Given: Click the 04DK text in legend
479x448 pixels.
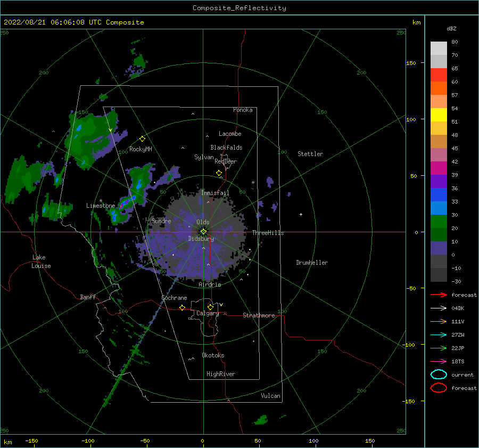Looking at the screenshot, I should coord(458,308).
